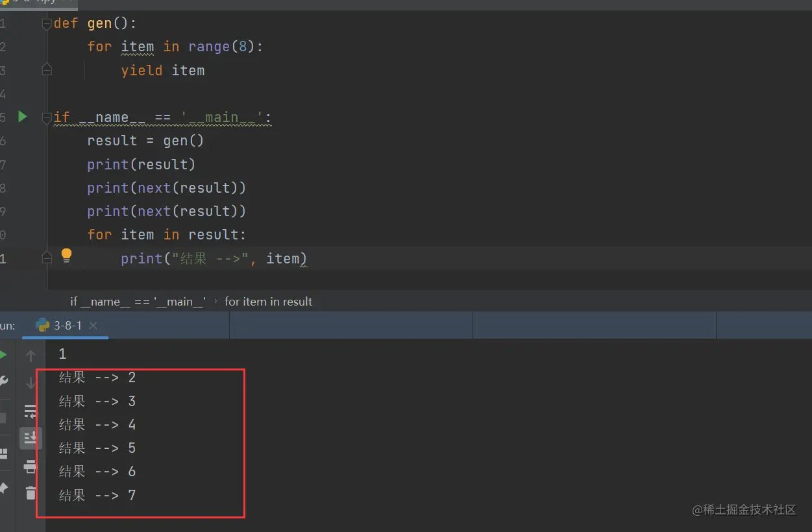Click breadcrumb "for item in result"

pos(268,302)
